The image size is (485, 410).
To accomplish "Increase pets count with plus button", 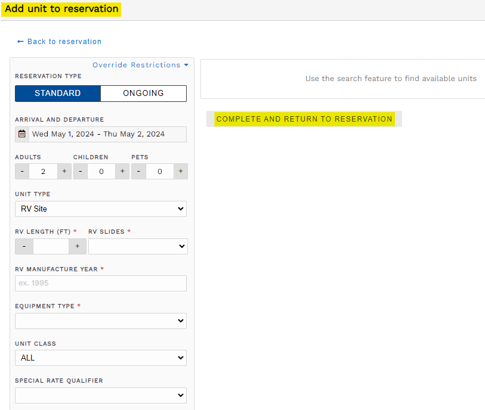I will click(181, 171).
